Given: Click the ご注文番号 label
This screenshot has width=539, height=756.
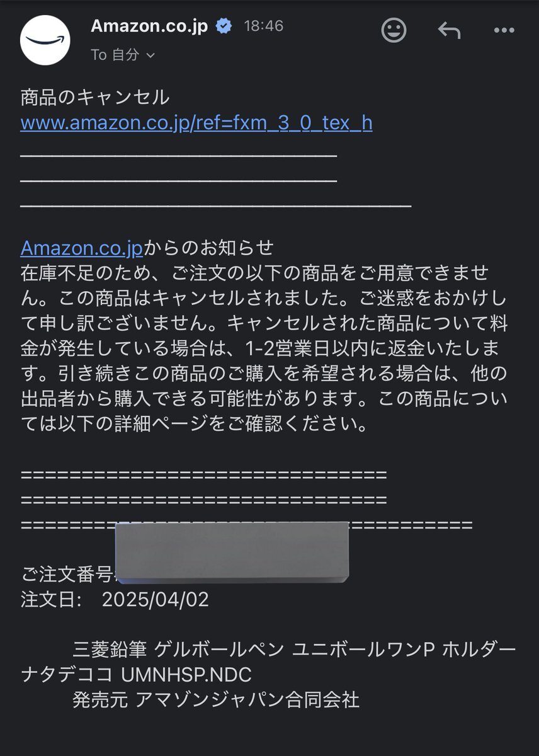Looking at the screenshot, I should [67, 574].
